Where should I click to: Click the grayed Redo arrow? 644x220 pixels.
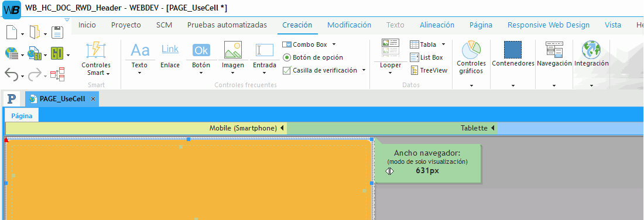click(35, 74)
